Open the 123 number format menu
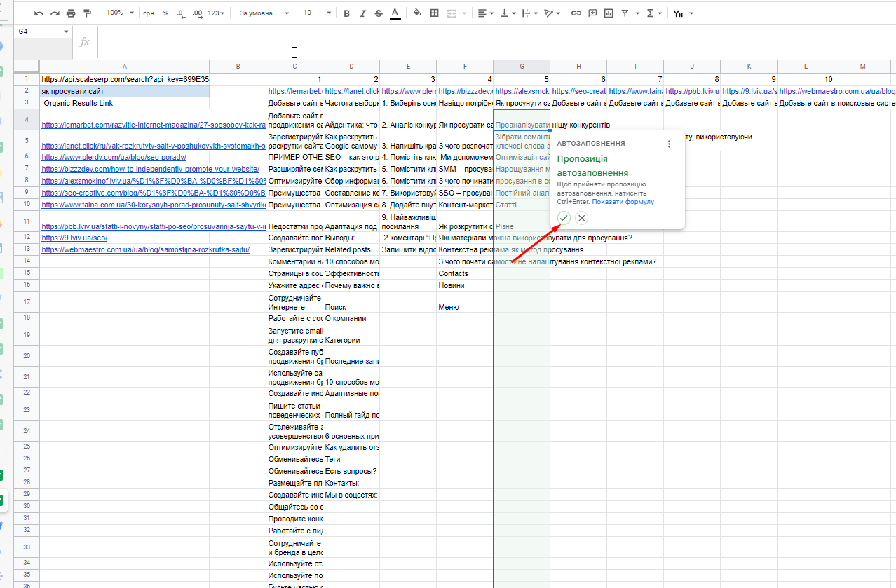The width and height of the screenshot is (896, 588). coord(218,13)
